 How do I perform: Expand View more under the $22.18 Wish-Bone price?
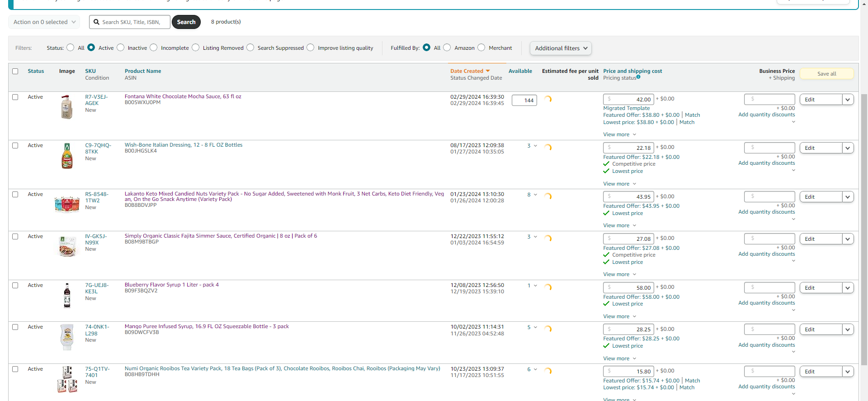click(619, 184)
